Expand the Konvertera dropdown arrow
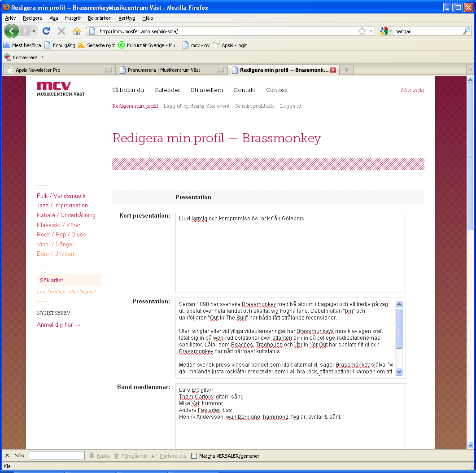 coord(42,57)
